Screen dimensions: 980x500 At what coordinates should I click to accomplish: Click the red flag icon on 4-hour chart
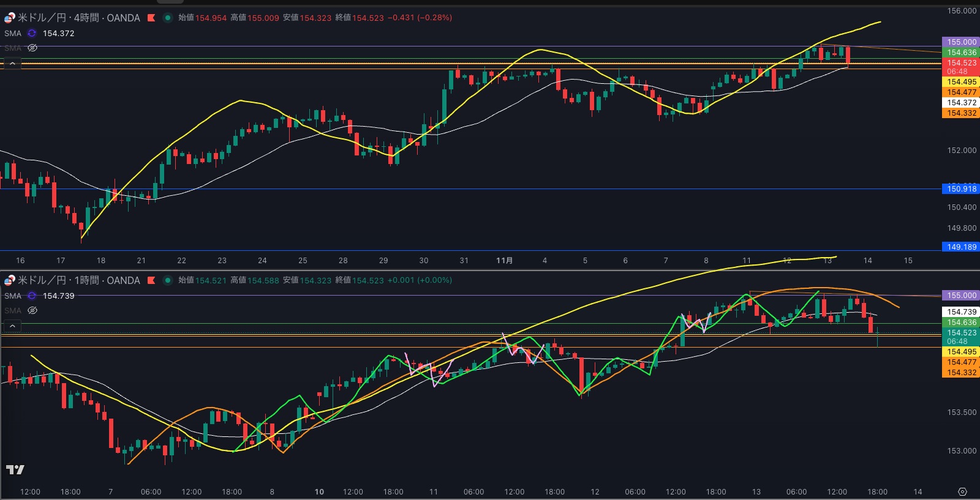pos(151,18)
